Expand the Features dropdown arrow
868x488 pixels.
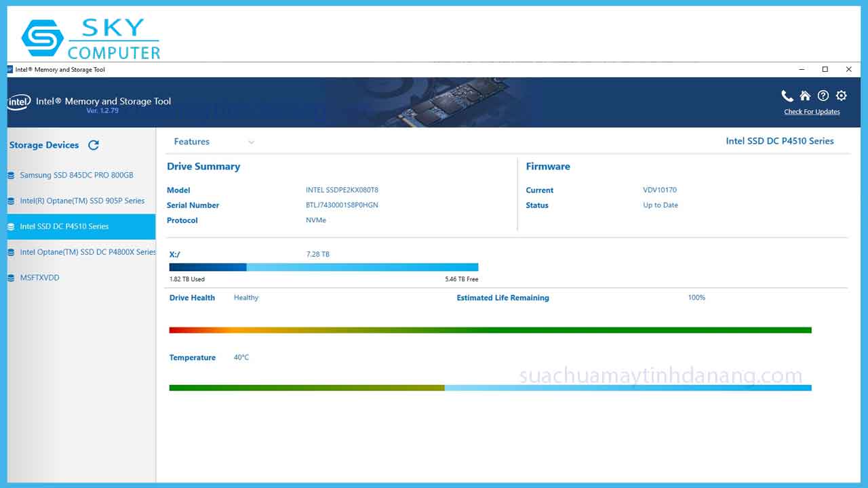(x=252, y=142)
